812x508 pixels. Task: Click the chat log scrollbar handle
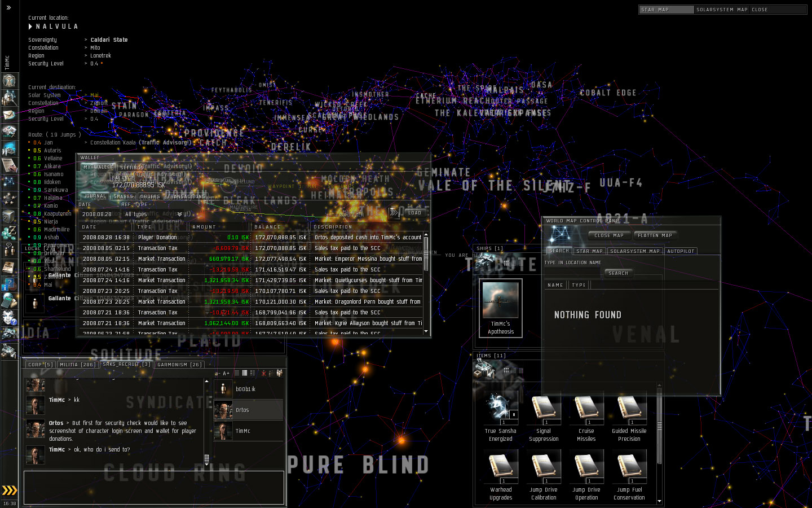[x=206, y=459]
